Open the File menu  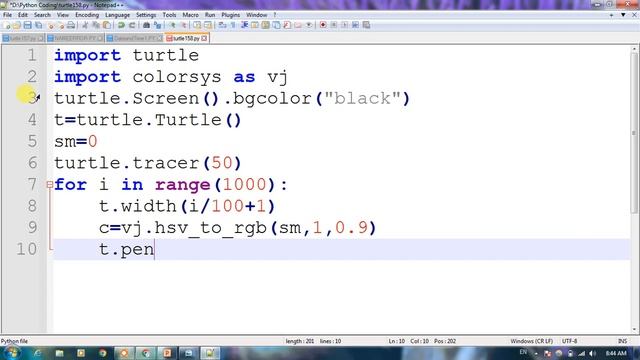(7, 15)
